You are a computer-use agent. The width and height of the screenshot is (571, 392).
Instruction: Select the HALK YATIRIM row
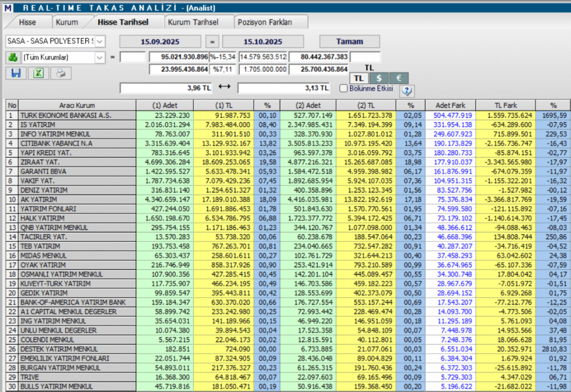pos(288,218)
